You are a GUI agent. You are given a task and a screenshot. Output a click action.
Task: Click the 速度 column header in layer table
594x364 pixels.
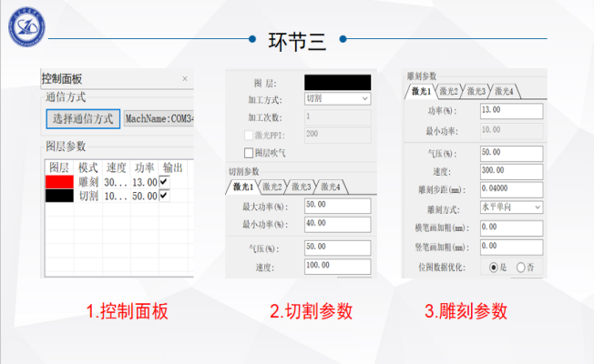tap(116, 168)
